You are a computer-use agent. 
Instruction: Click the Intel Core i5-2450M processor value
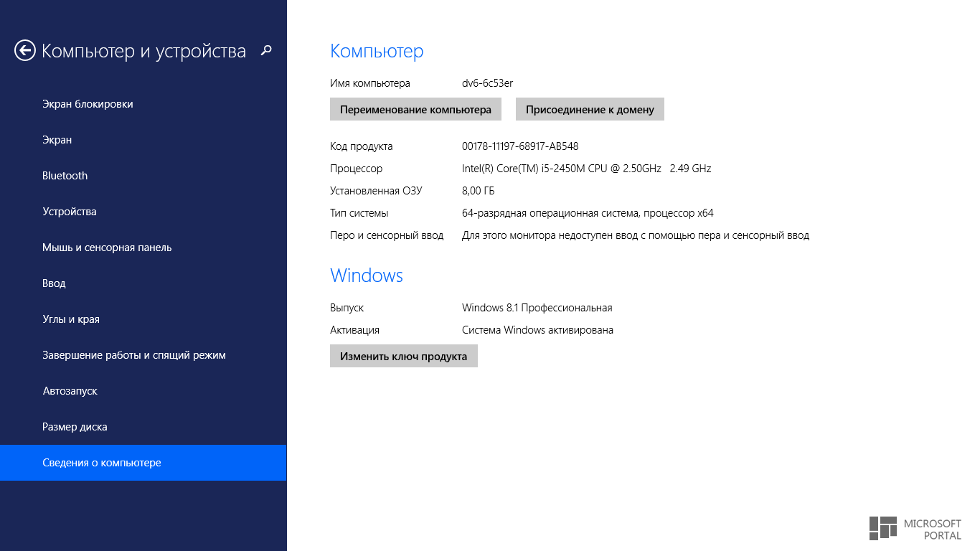(x=587, y=169)
